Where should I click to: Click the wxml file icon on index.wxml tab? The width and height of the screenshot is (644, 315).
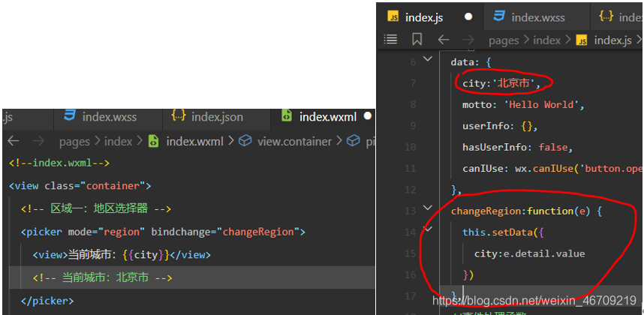286,116
